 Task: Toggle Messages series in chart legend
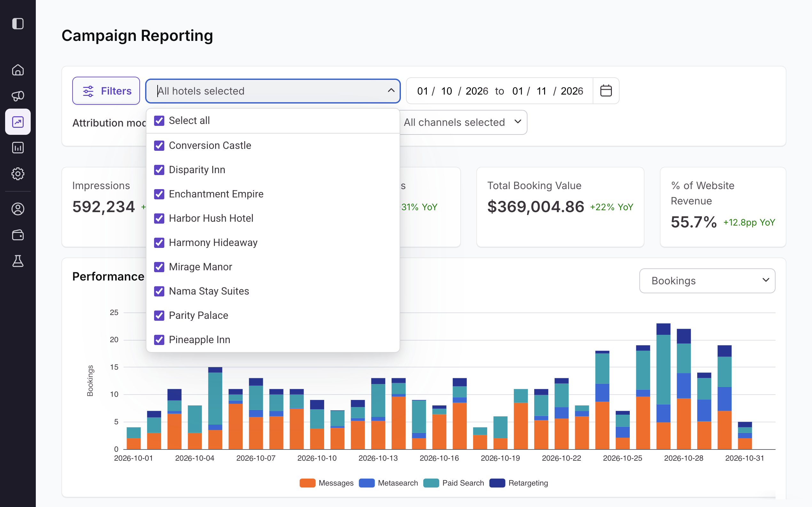(x=326, y=483)
